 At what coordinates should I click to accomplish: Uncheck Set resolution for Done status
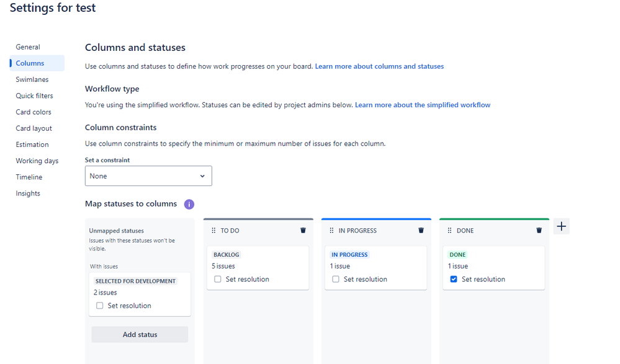454,280
